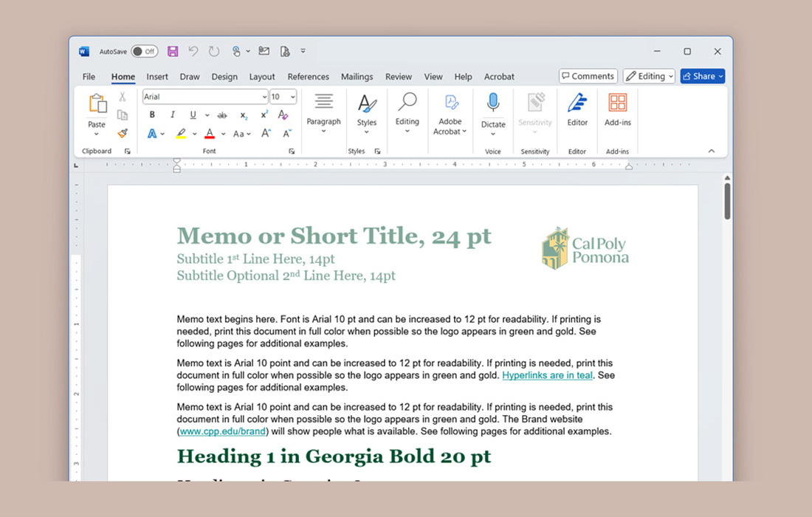Viewport: 812px width, 517px height.
Task: Expand the highlight color dropdown arrow
Action: 194,134
